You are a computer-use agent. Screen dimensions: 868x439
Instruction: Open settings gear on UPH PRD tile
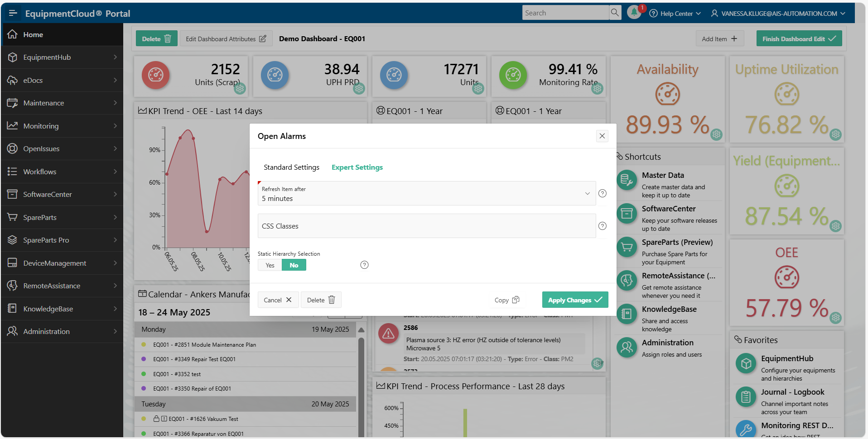click(x=359, y=89)
